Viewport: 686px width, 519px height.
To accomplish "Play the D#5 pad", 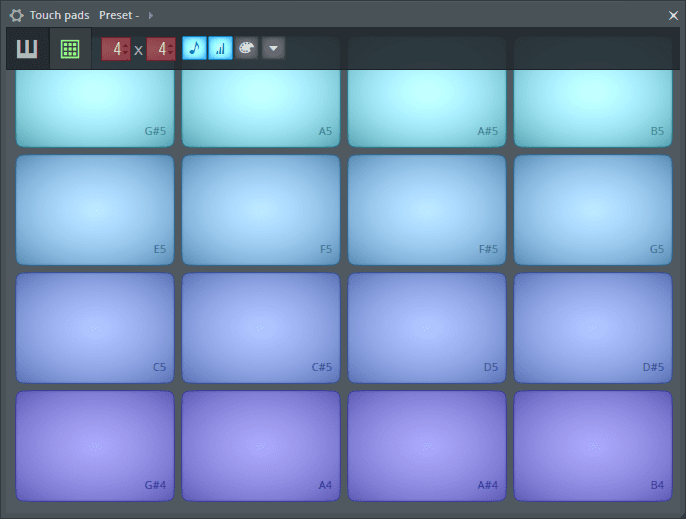I will [592, 328].
